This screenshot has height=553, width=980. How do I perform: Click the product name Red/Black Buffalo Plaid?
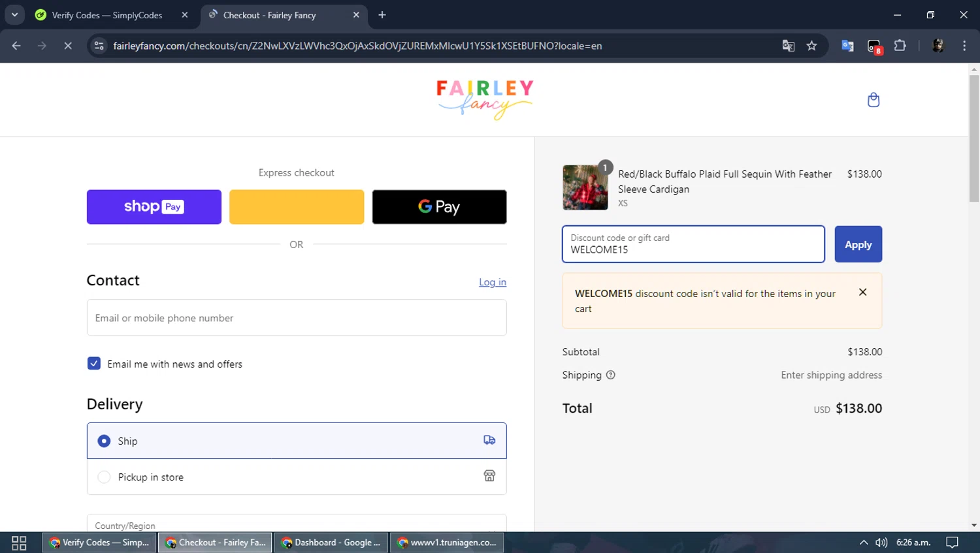(725, 182)
